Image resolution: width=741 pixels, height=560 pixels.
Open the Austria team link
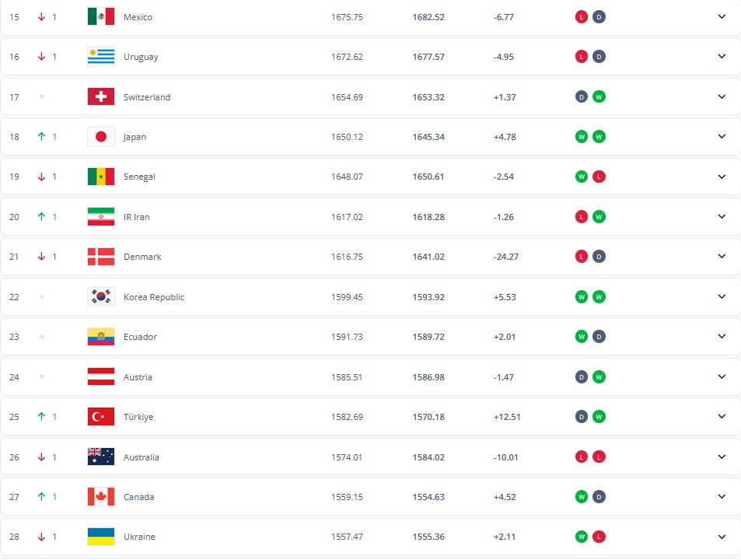[x=138, y=377]
